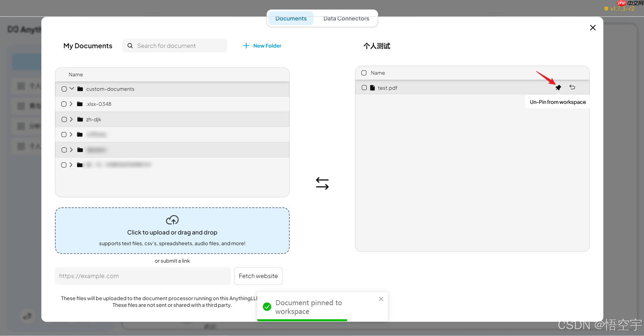Click the New Folder button
The width and height of the screenshot is (644, 336).
(x=262, y=46)
